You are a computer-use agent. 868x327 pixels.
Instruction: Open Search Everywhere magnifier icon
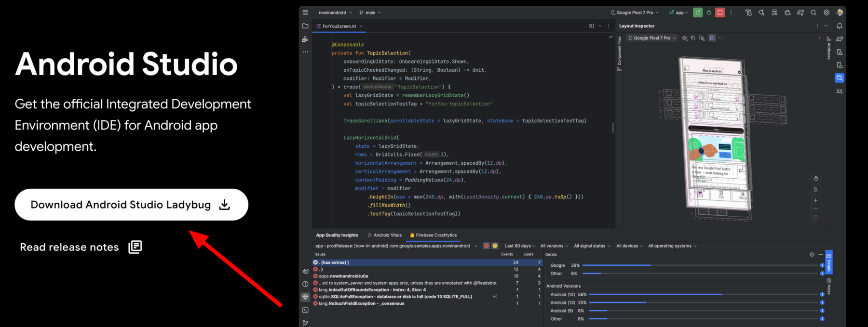pos(814,13)
